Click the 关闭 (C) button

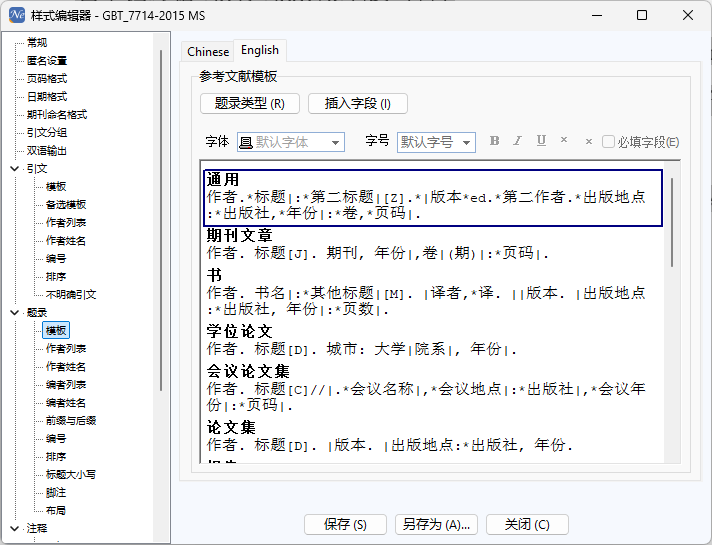(x=527, y=525)
